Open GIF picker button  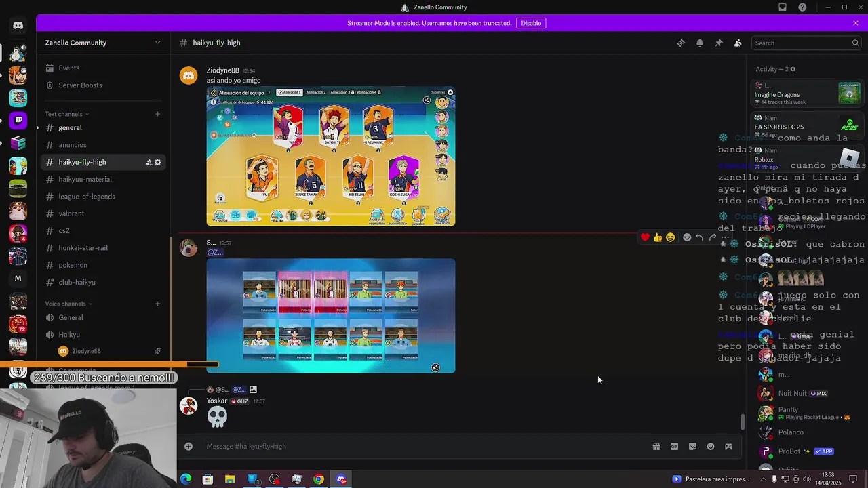(674, 447)
